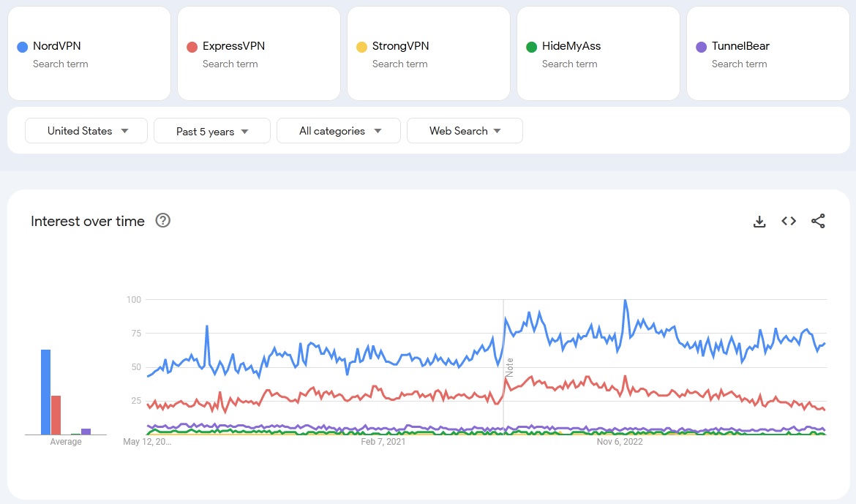Select the TunnelBear search term card

coord(768,53)
